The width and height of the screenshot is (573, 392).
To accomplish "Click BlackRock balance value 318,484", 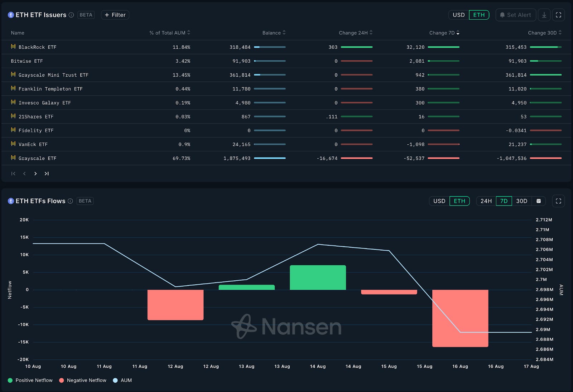I will (240, 47).
